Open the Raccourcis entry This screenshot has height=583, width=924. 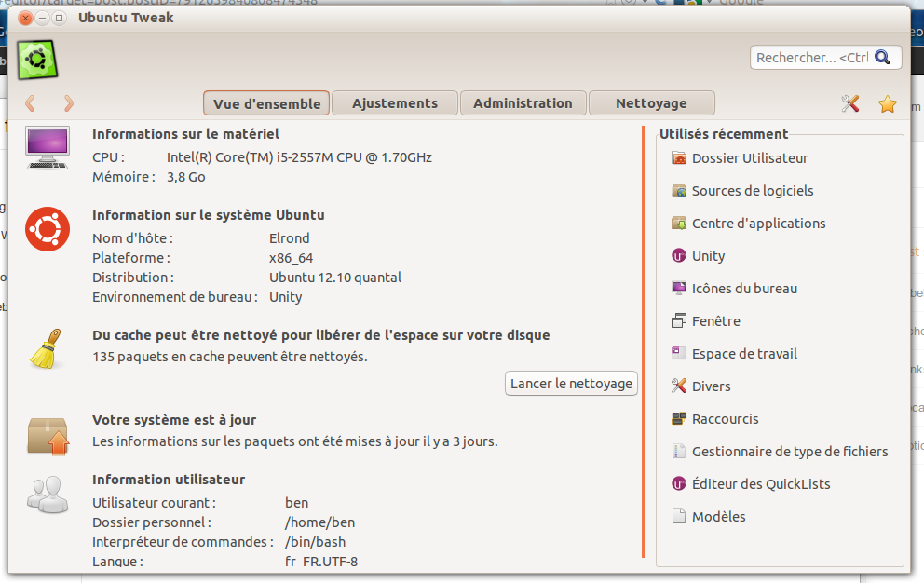click(x=726, y=418)
